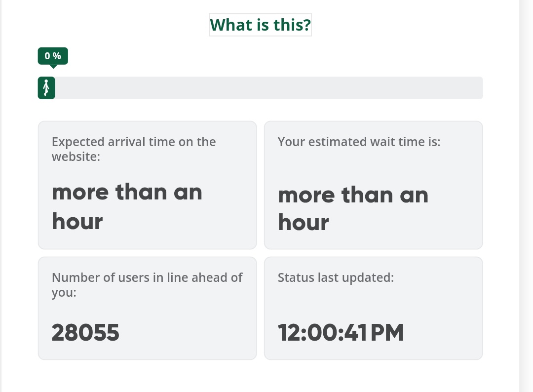Click the 28055 users count
The height and width of the screenshot is (392, 533).
pyautogui.click(x=85, y=333)
